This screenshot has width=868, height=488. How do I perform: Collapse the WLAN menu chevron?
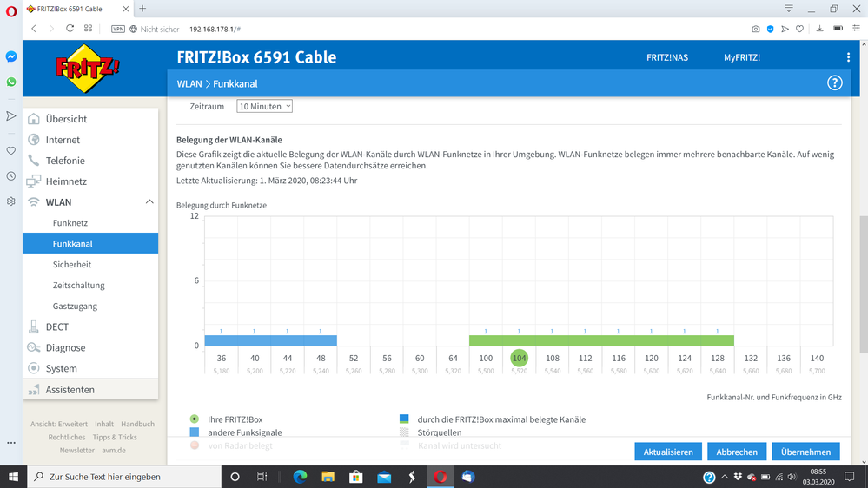(149, 202)
